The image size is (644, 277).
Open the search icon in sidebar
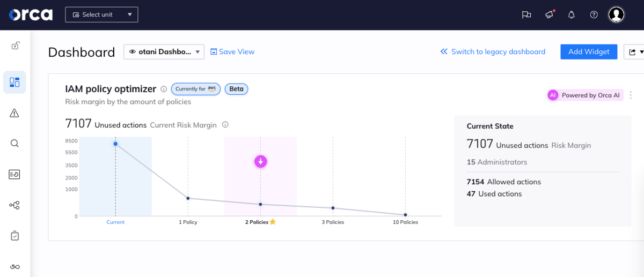[14, 143]
